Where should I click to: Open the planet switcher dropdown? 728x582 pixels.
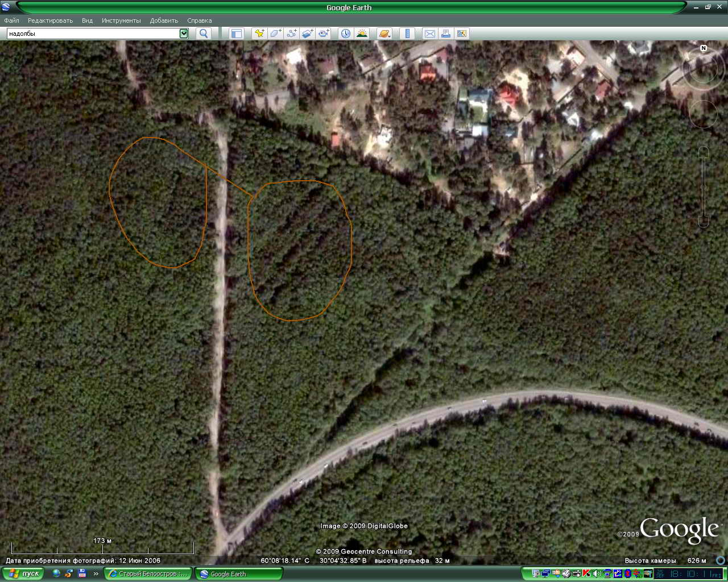pos(384,34)
